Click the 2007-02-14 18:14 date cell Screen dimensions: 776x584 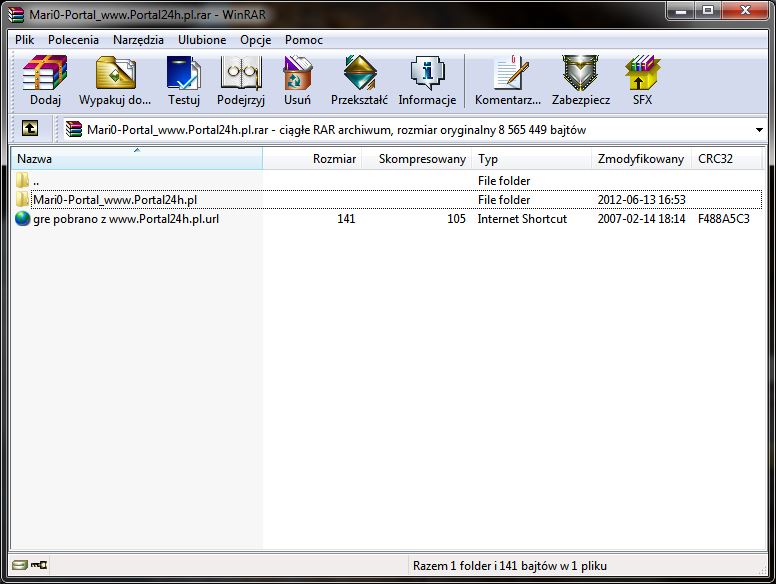641,219
